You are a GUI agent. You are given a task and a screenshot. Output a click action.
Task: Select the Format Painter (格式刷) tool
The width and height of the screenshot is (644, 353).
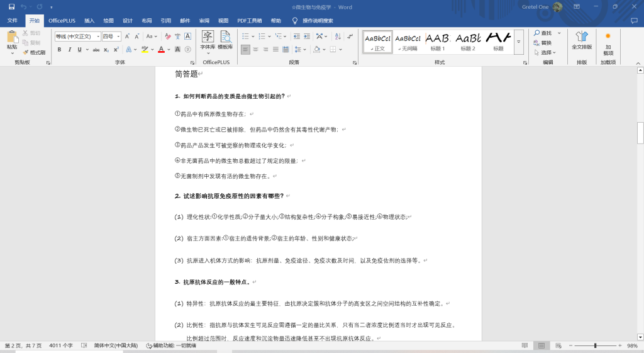click(34, 53)
